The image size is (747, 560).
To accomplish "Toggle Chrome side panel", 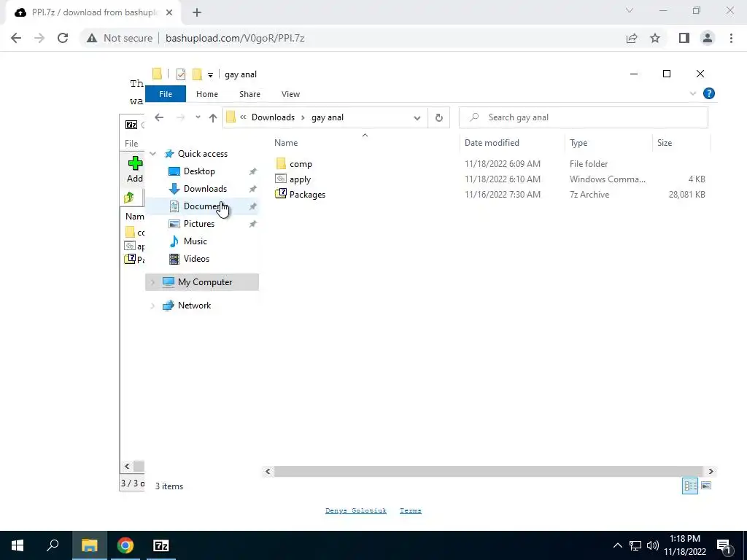I will [684, 38].
